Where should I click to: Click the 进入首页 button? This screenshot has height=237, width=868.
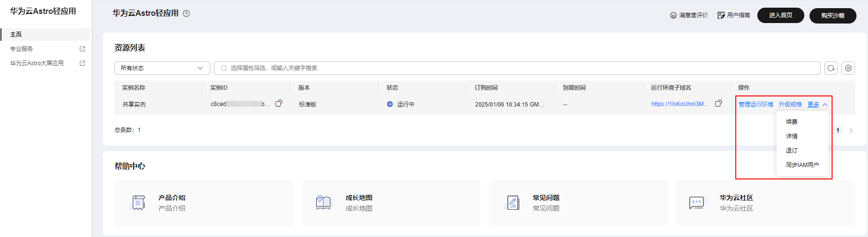[780, 15]
